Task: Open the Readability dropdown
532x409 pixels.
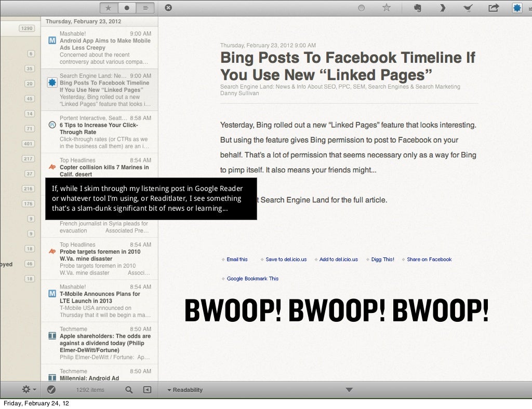Action: click(x=185, y=390)
